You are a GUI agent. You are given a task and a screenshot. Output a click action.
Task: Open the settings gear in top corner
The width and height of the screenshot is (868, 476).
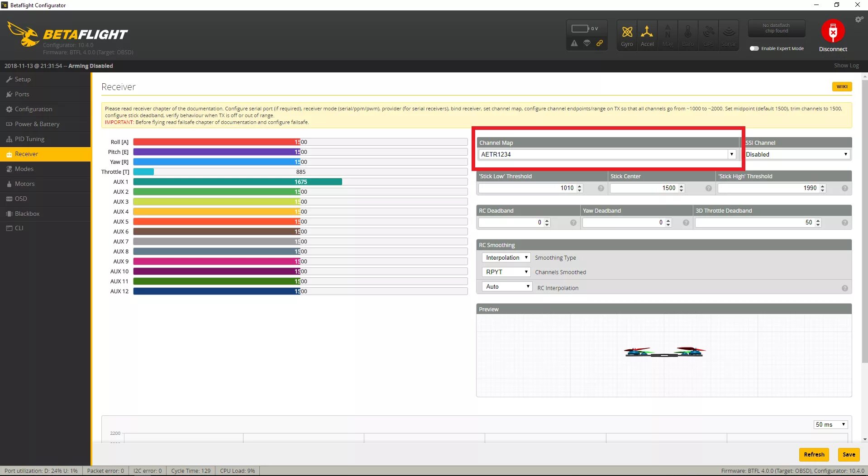tap(859, 19)
